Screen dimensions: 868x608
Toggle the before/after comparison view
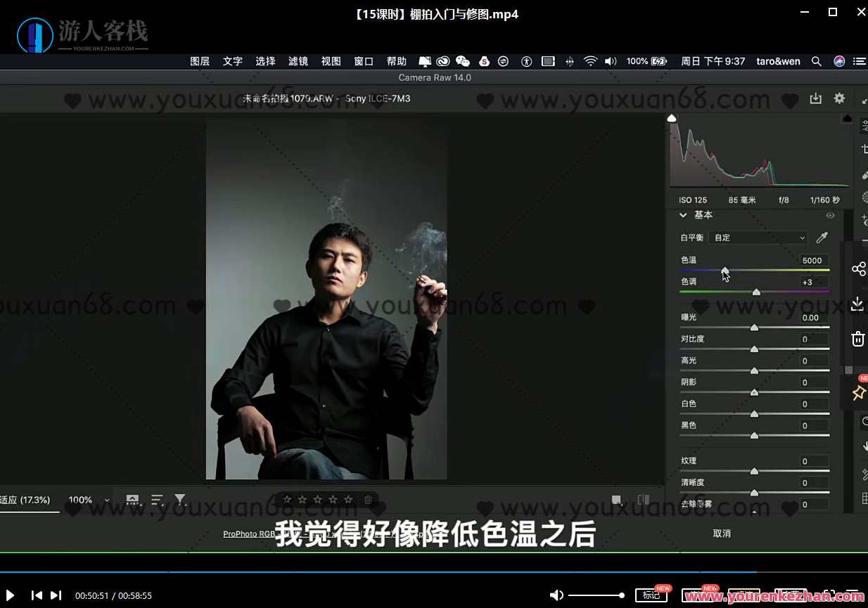click(643, 499)
